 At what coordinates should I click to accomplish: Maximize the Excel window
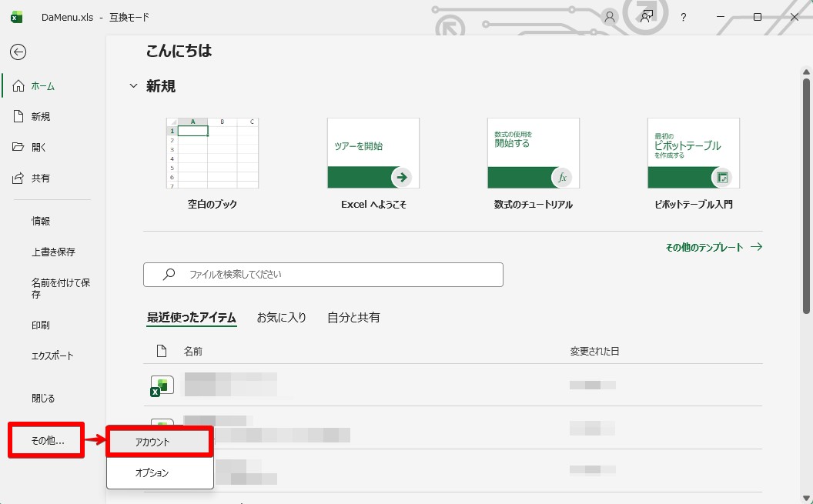(758, 17)
